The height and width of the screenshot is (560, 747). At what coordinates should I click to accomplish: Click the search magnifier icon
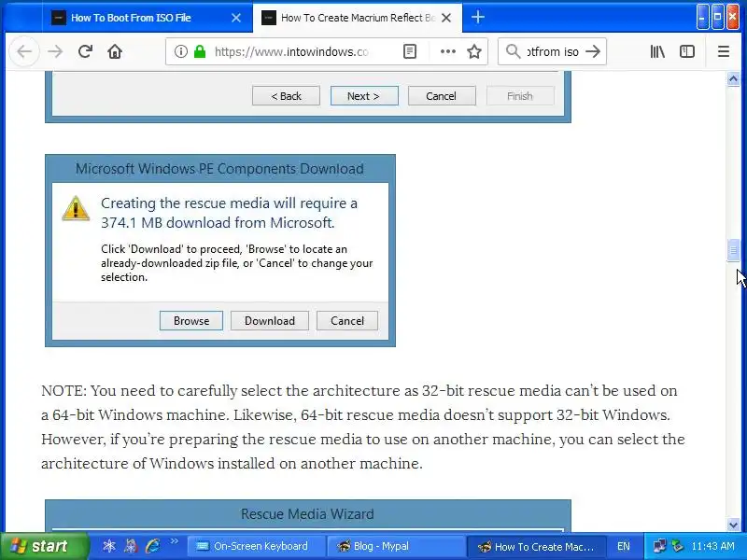pyautogui.click(x=513, y=51)
